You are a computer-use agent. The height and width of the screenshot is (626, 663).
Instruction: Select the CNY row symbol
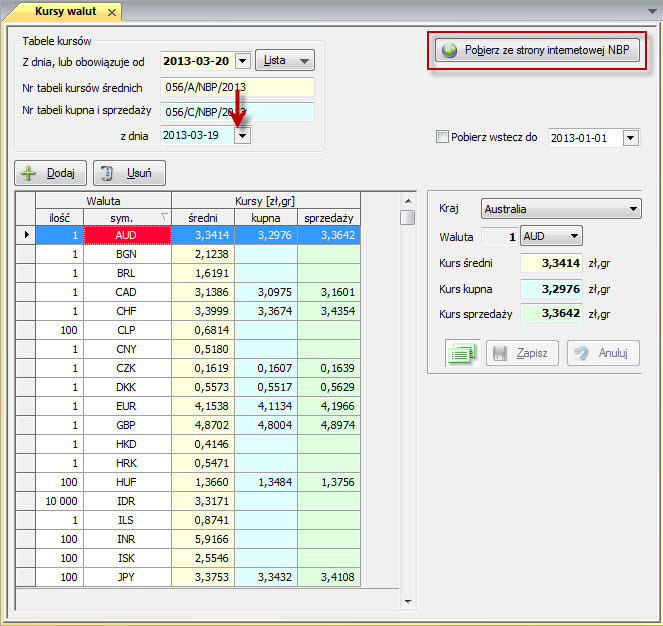click(128, 349)
